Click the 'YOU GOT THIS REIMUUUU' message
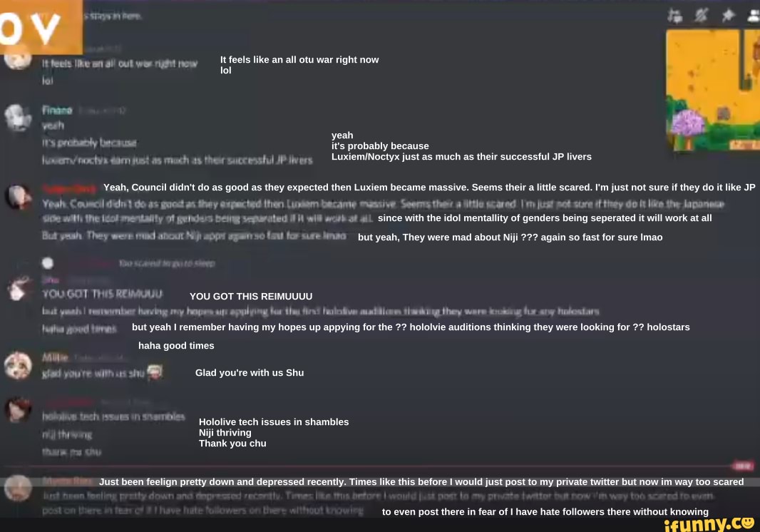 (103, 295)
